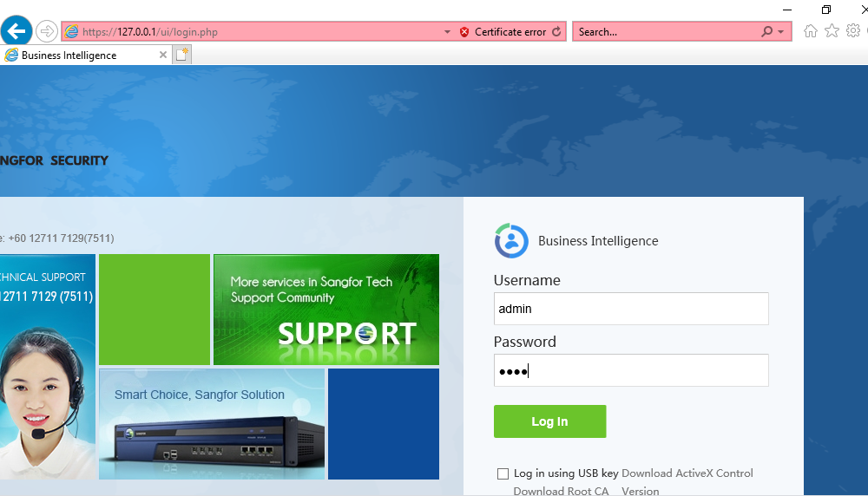Open browser Tools gear icon

(853, 30)
